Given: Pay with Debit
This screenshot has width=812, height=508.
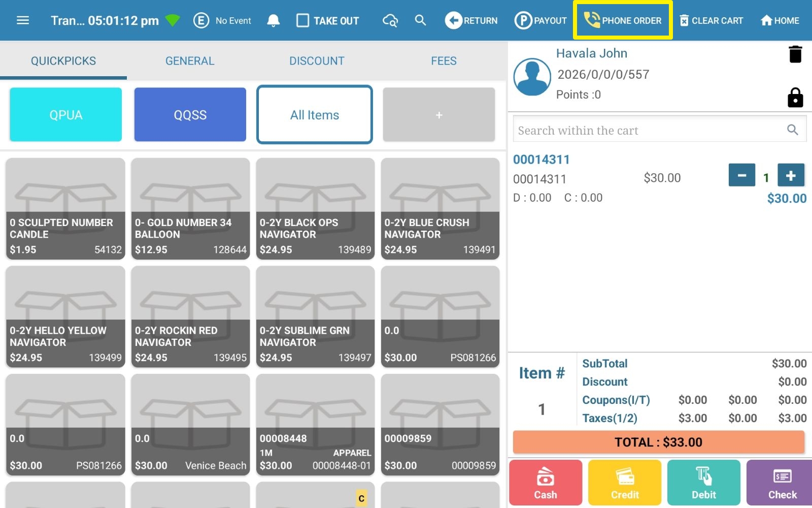Looking at the screenshot, I should (x=704, y=483).
